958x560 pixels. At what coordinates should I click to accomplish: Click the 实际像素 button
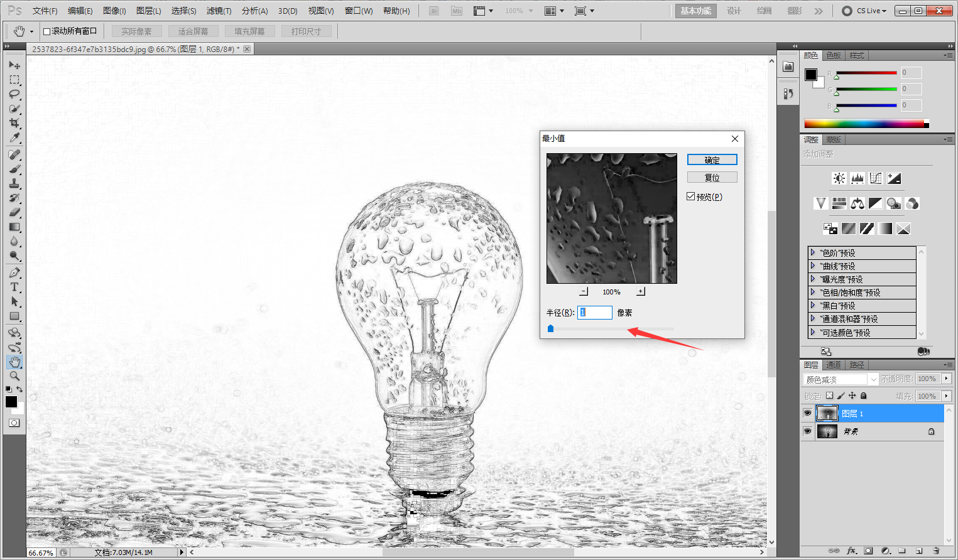coord(136,31)
